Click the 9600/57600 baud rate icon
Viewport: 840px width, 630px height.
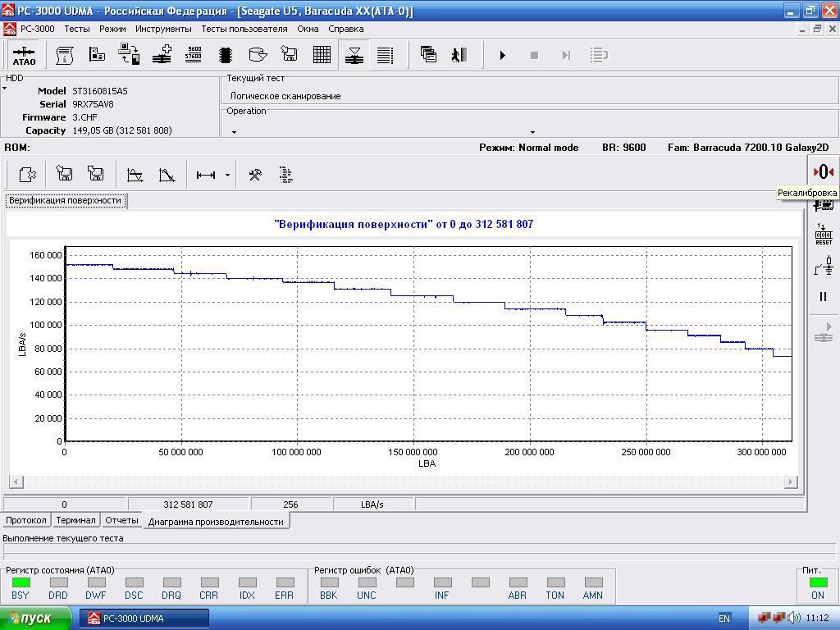click(194, 55)
